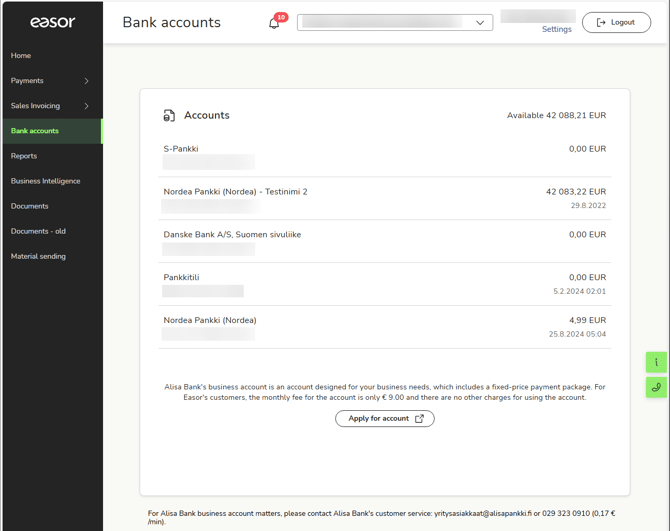Viewport: 670px width, 531px height.
Task: Click the 25.8.2024 05:04 timestamp
Action: coord(577,334)
